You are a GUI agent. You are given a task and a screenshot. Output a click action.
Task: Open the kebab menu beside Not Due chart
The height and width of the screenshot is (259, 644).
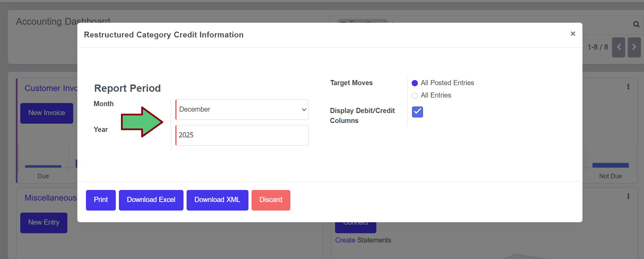628,87
